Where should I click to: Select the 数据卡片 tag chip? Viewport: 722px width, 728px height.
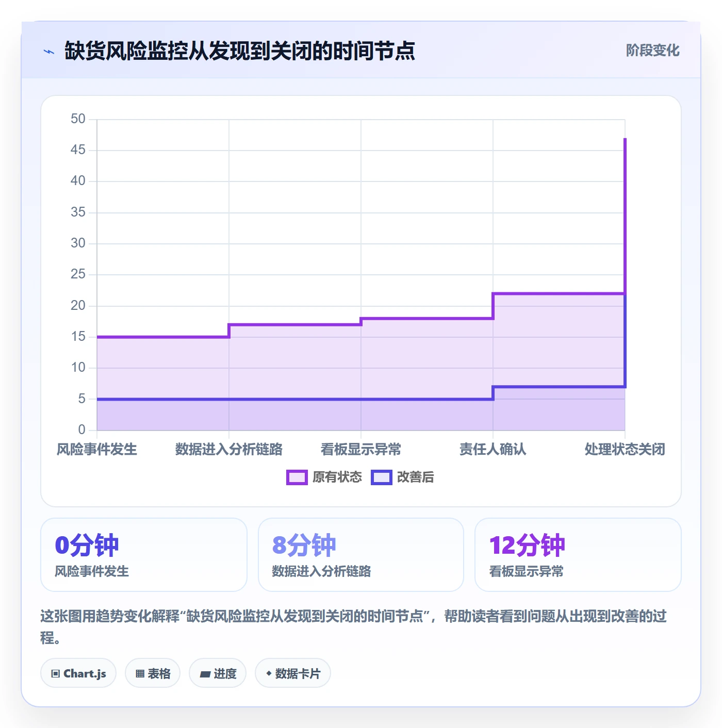tap(293, 673)
